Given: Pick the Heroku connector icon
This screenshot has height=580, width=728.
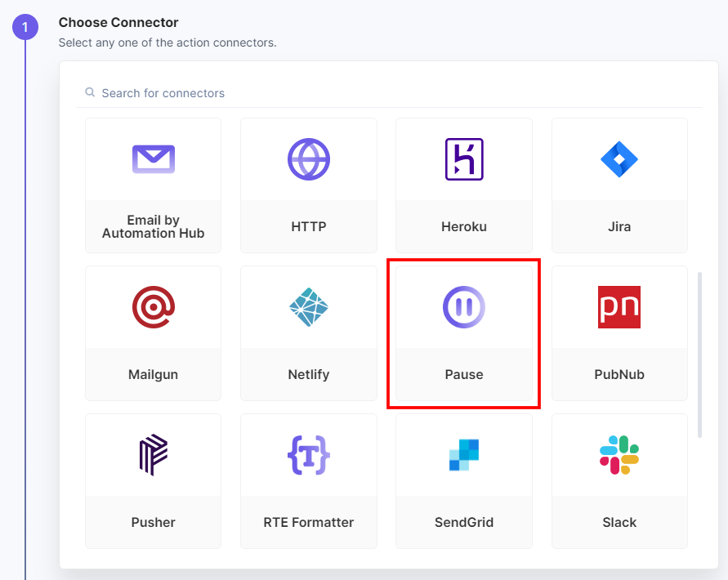Looking at the screenshot, I should point(463,159).
